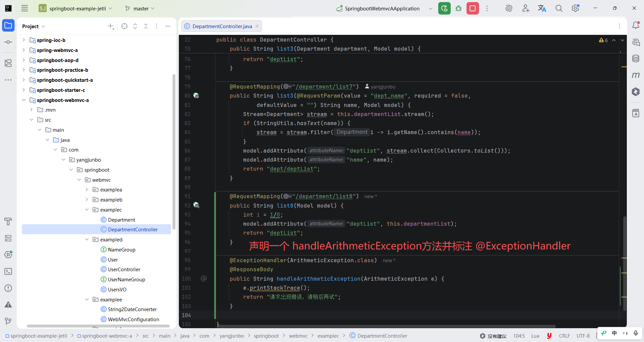Open the Services tool window

[8, 238]
